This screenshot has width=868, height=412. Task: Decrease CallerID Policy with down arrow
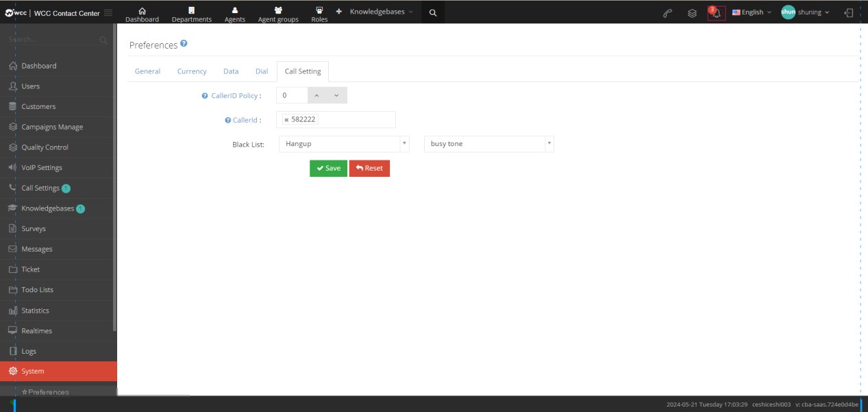[336, 95]
